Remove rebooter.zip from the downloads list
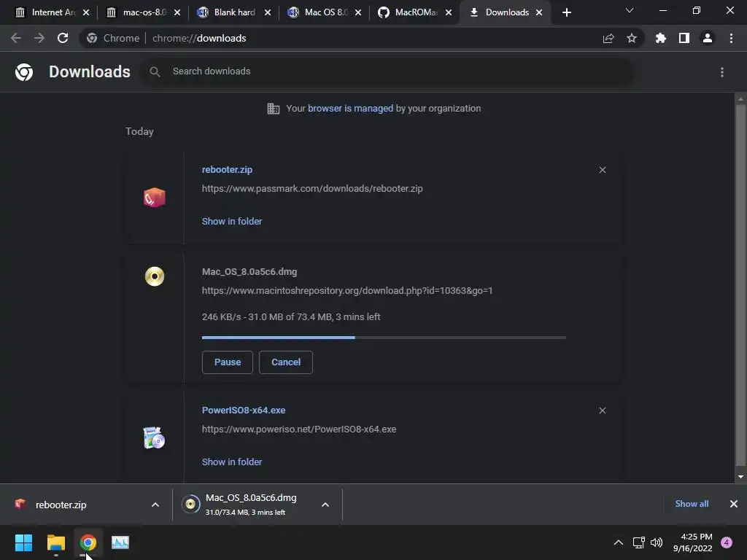The height and width of the screenshot is (560, 747). 602,170
